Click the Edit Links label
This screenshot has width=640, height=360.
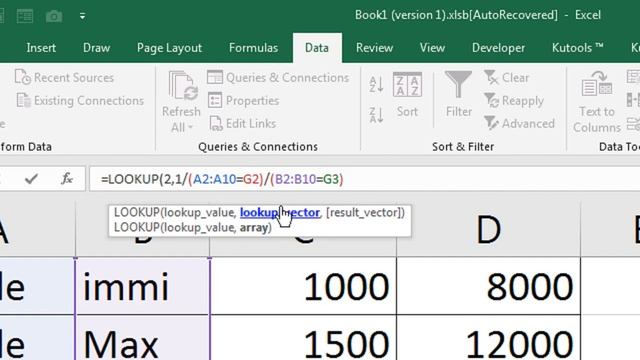251,123
